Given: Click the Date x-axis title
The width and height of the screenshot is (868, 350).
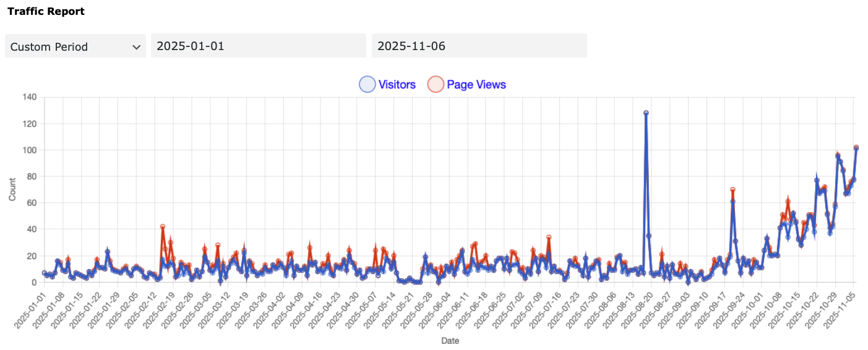Looking at the screenshot, I should tap(450, 341).
